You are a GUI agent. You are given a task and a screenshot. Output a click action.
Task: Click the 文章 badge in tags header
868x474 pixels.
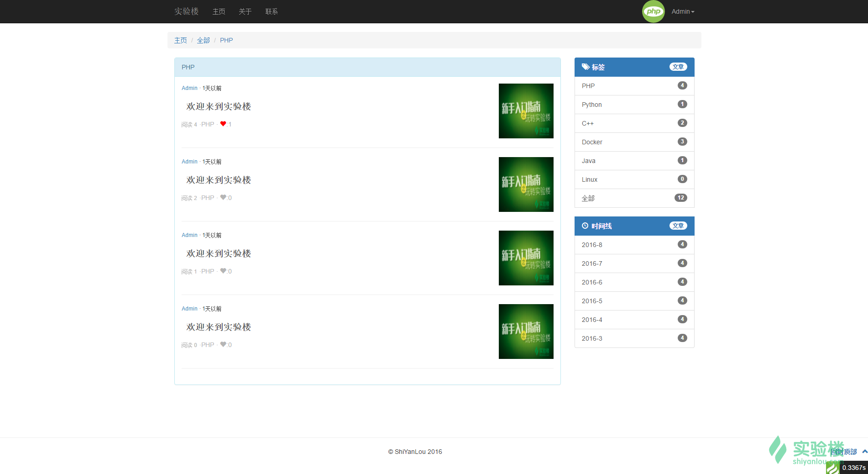click(x=678, y=67)
